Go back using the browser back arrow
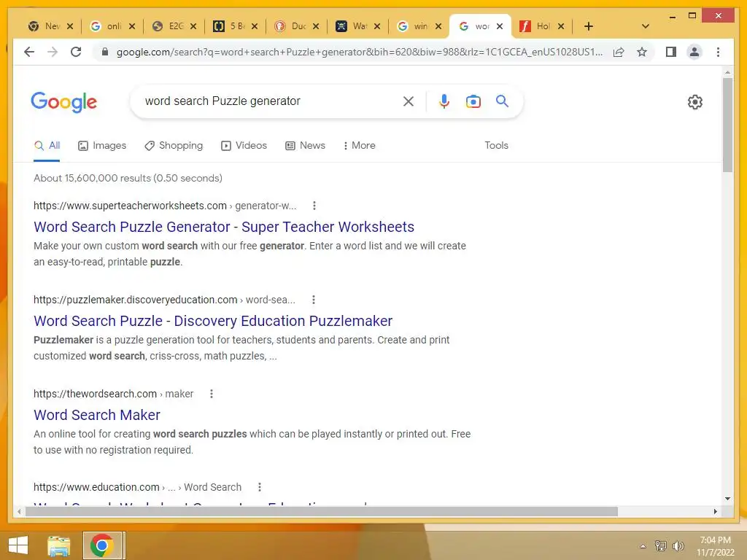This screenshot has width=747, height=560. tap(29, 52)
